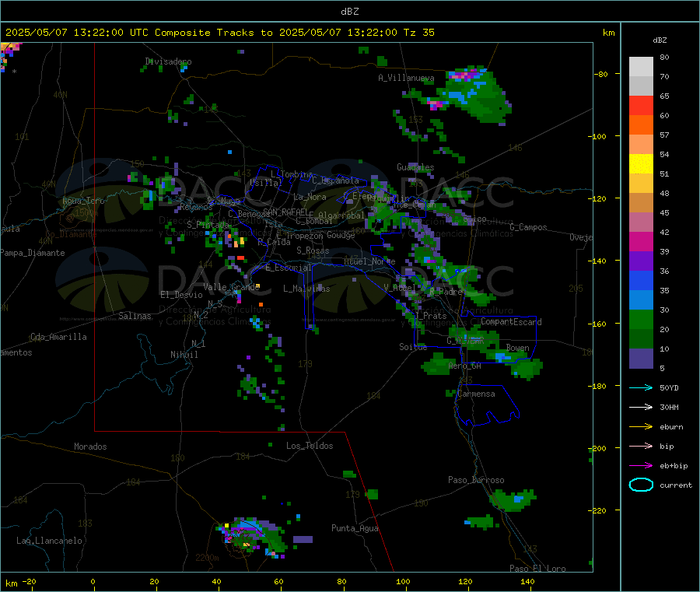The width and height of the screenshot is (700, 592).
Task: Select the magenta 39-42 dBZ color band
Action: 641,241
